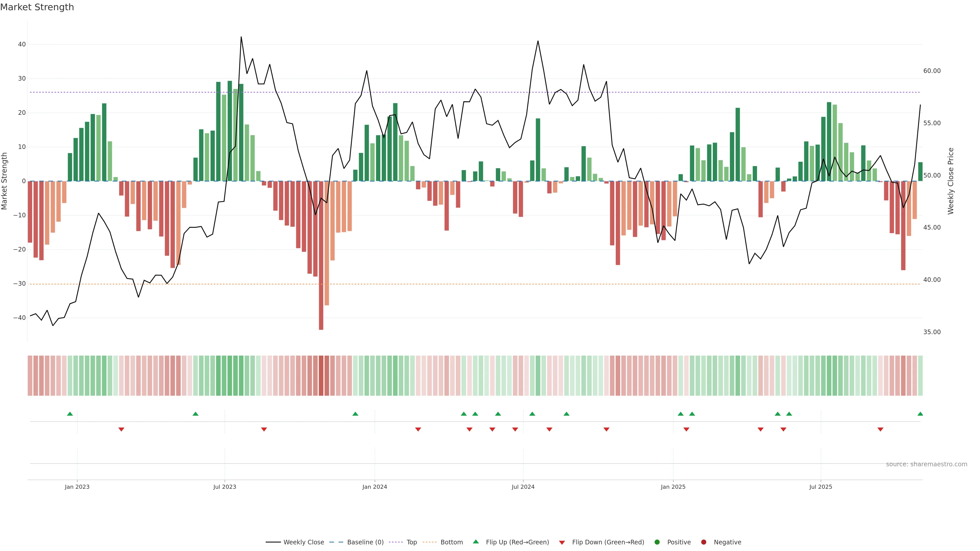The image size is (980, 551).
Task: Click the green Positive legend dot
Action: pyautogui.click(x=657, y=542)
